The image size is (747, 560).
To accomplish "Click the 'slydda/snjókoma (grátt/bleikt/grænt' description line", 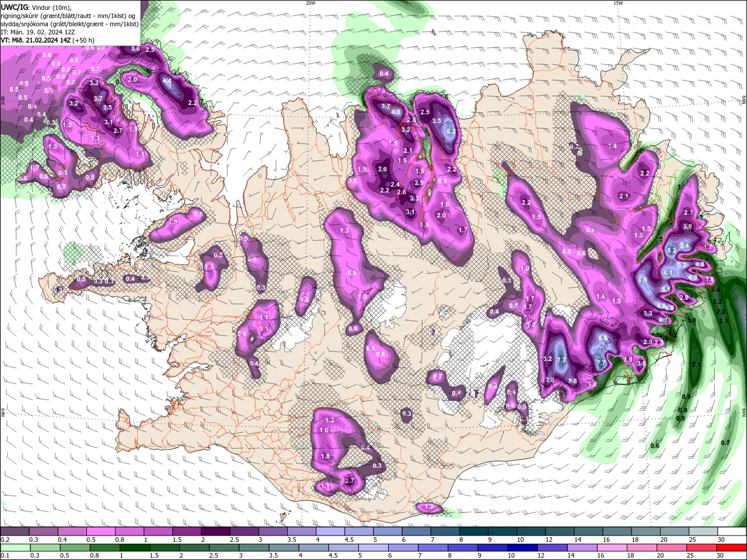I will pos(69,24).
